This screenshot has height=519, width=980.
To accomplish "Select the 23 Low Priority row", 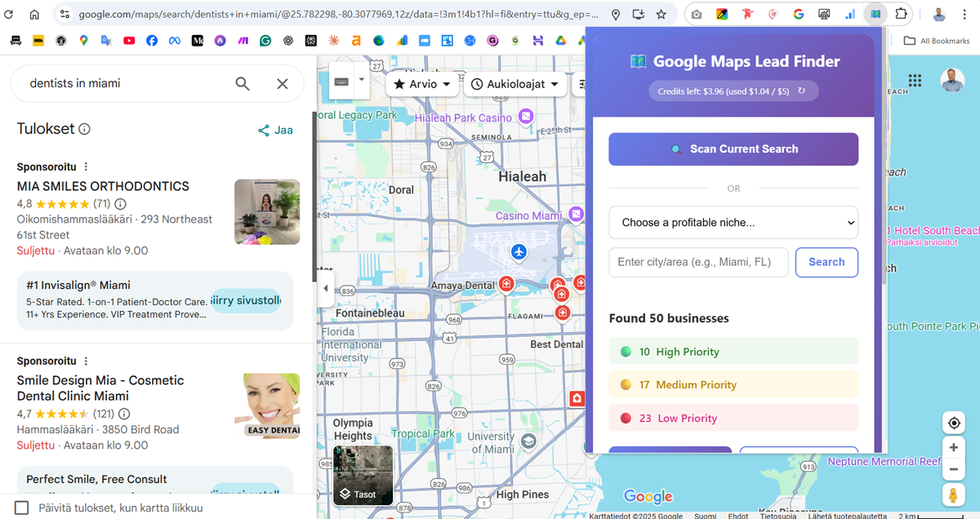I will (x=733, y=418).
